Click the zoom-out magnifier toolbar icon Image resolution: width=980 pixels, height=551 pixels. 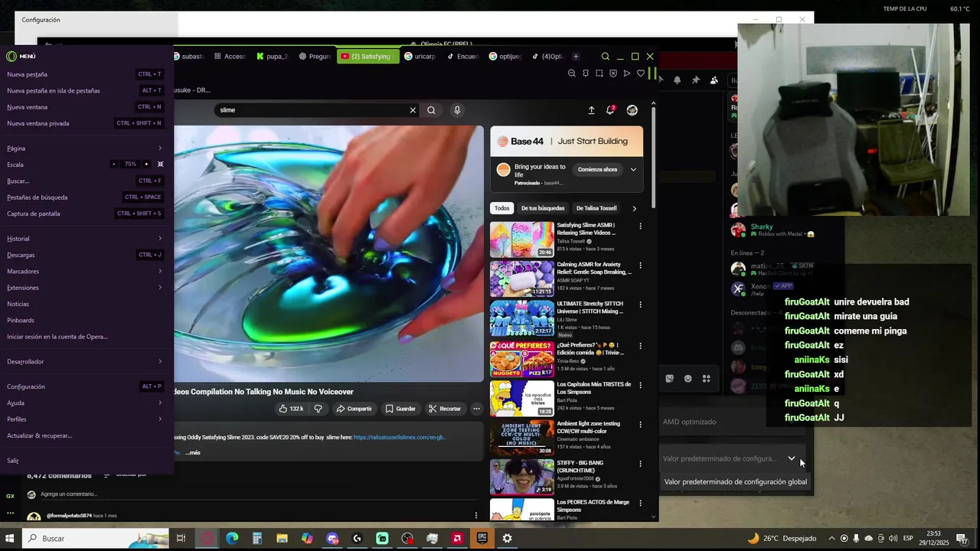pyautogui.click(x=571, y=73)
